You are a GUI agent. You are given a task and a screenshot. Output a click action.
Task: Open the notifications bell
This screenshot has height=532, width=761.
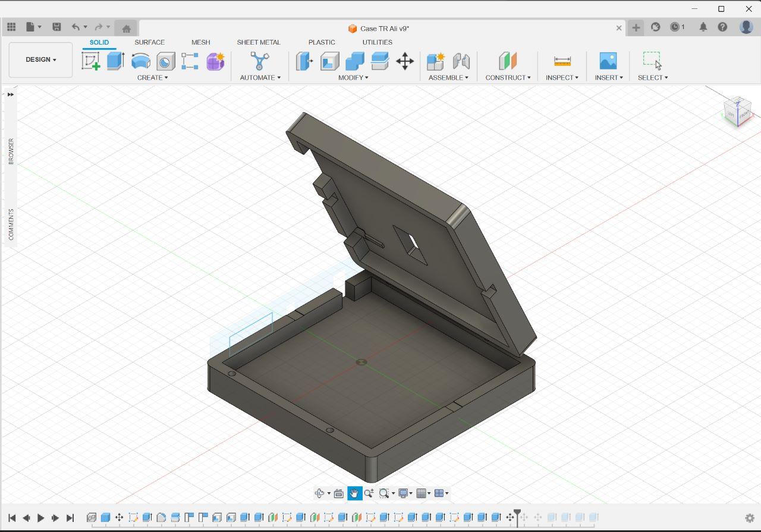[x=703, y=27]
